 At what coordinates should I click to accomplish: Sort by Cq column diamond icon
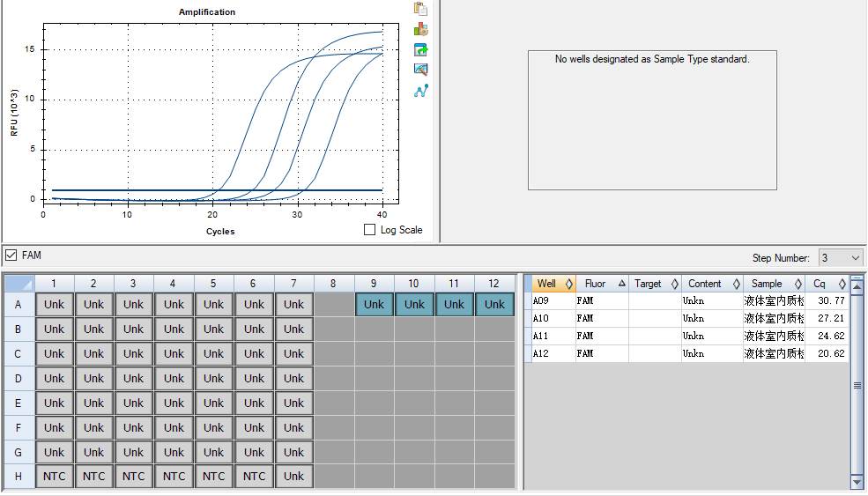pyautogui.click(x=842, y=284)
